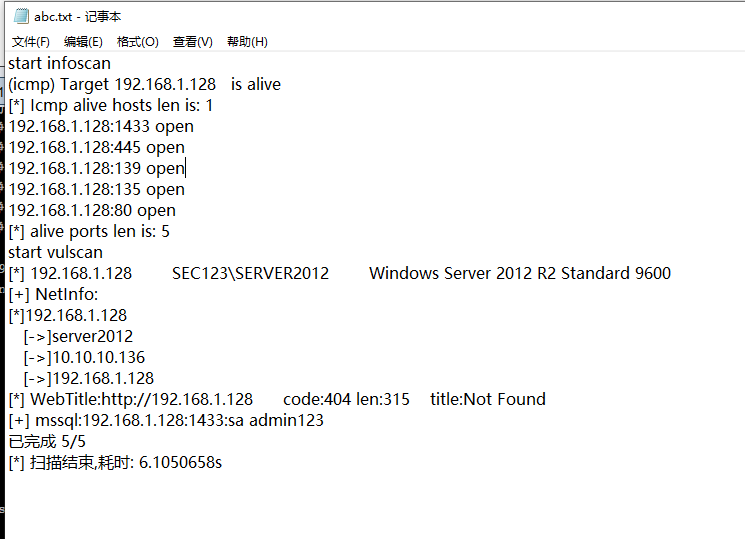
Task: Open the 查看(V) menu
Action: click(192, 42)
